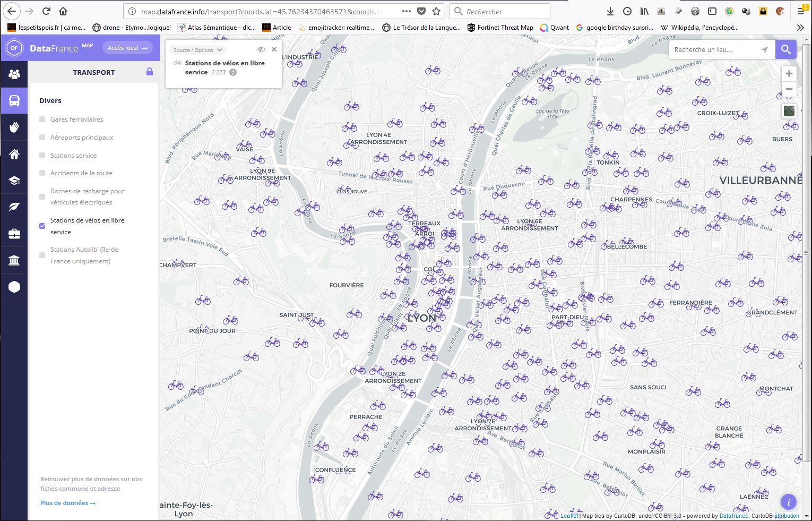Hide the bike stations layer with eye icon
Screen dimensions: 812x521
(261, 49)
